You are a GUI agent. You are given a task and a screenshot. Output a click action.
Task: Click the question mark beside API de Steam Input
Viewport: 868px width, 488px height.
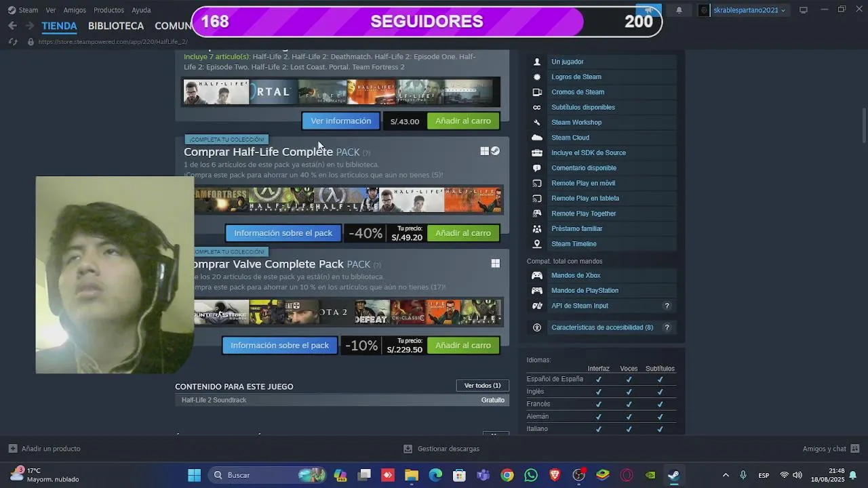coord(667,306)
